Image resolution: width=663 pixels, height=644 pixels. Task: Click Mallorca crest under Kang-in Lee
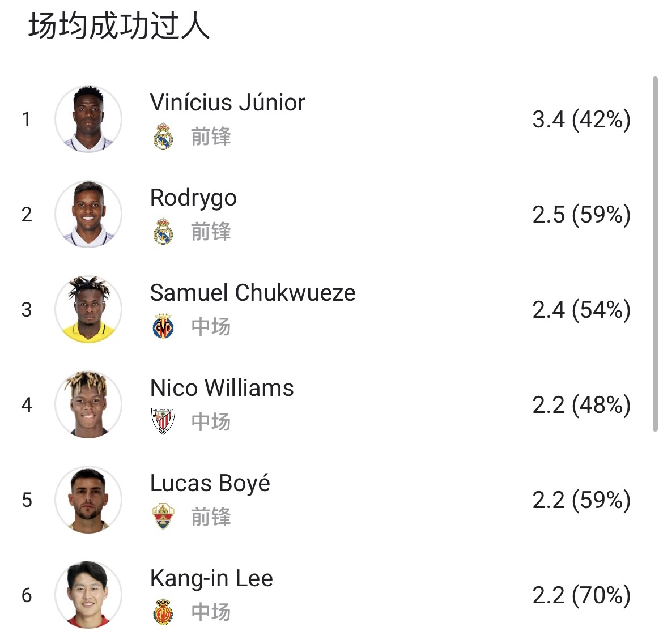[163, 612]
